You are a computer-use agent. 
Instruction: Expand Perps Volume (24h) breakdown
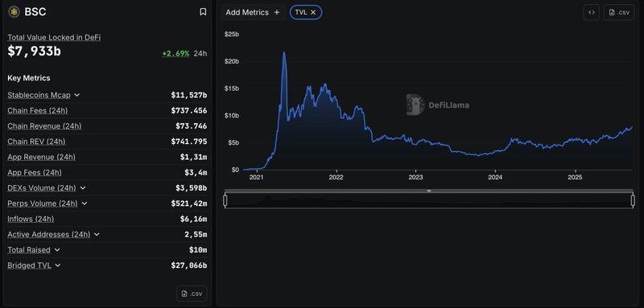click(85, 203)
